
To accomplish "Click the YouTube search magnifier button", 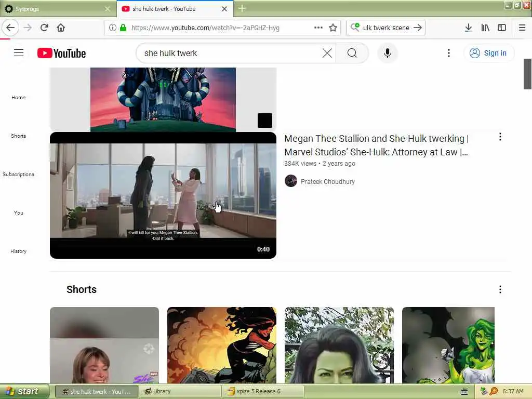I will (352, 53).
